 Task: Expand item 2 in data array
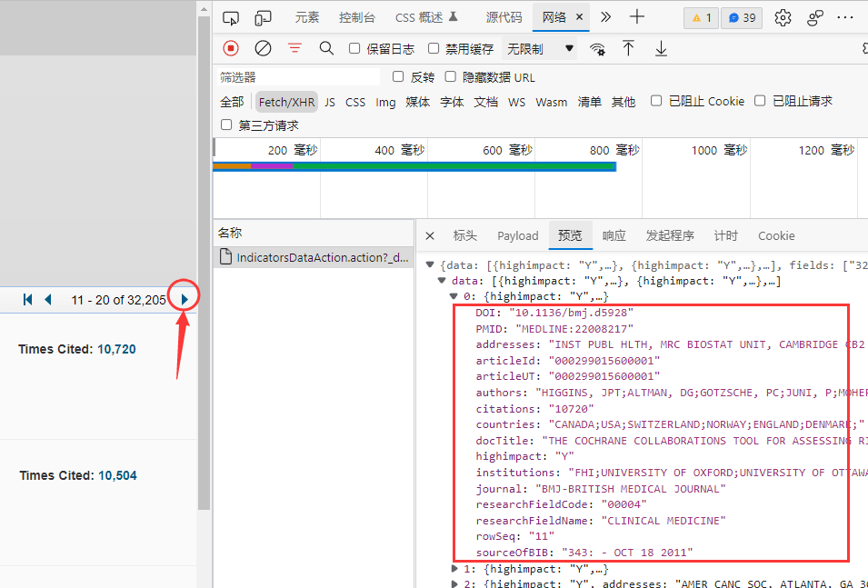click(454, 583)
